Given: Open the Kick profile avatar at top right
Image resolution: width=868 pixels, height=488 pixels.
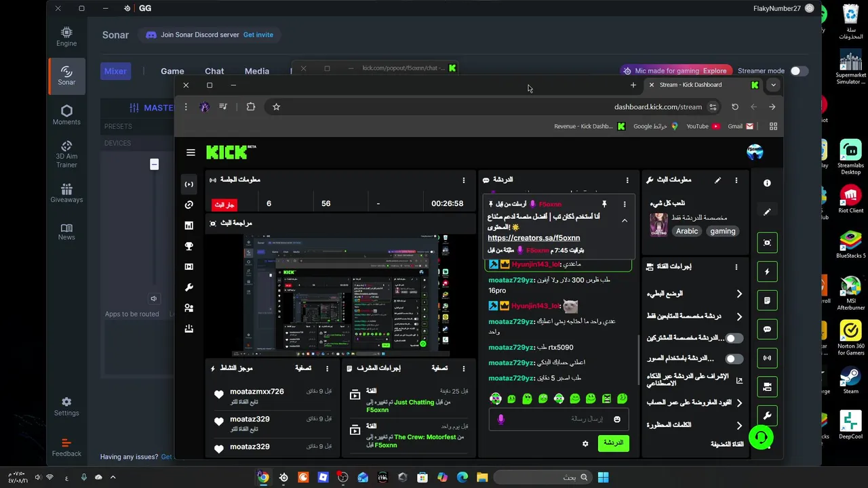Looking at the screenshot, I should [x=755, y=152].
